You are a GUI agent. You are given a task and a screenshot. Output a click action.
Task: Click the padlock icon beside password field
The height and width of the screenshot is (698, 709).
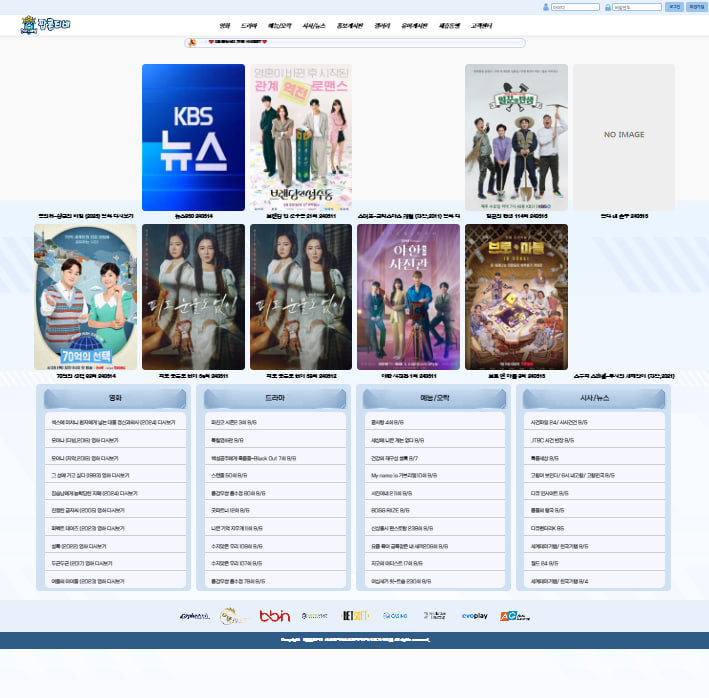pos(608,7)
